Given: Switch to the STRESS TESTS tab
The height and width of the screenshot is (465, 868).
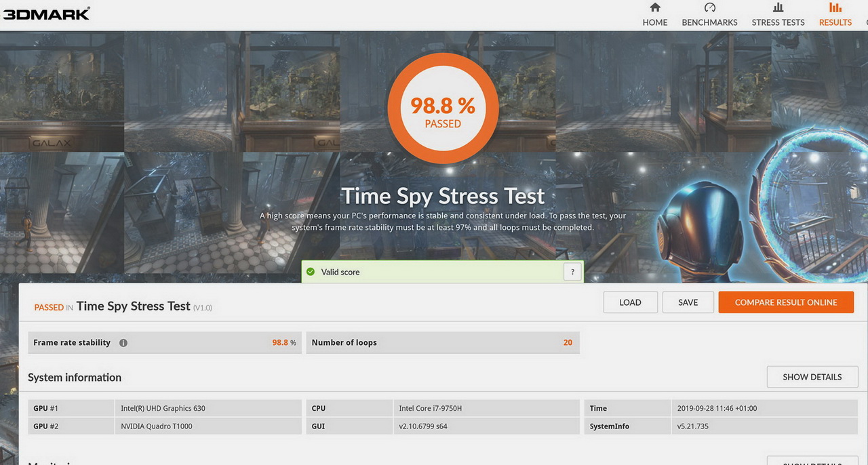Looking at the screenshot, I should pyautogui.click(x=778, y=15).
